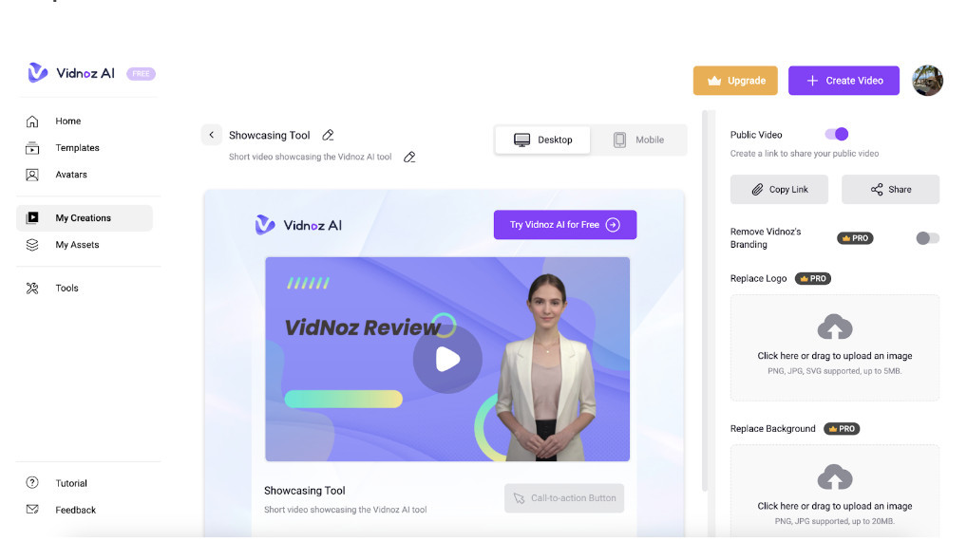Switch to Desktop preview tab
967x560 pixels.
click(x=542, y=140)
